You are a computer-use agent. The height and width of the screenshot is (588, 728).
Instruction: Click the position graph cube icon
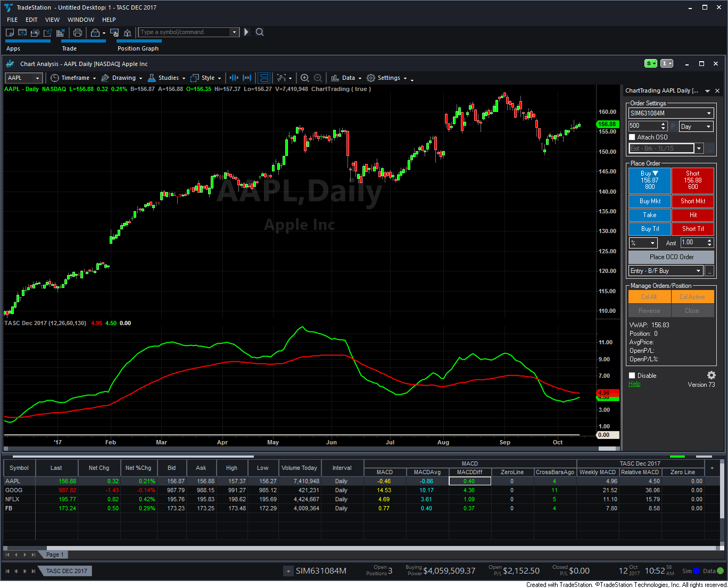click(x=128, y=32)
